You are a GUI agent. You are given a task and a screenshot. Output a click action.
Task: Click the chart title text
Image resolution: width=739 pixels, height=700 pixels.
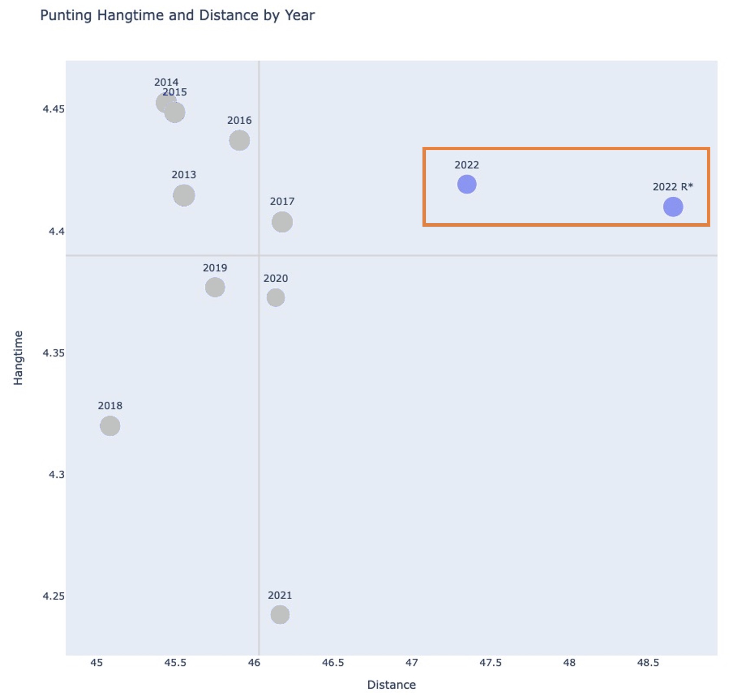click(x=177, y=15)
